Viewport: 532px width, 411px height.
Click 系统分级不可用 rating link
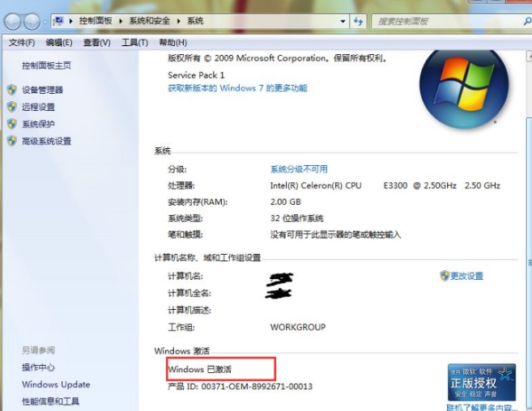pos(299,169)
